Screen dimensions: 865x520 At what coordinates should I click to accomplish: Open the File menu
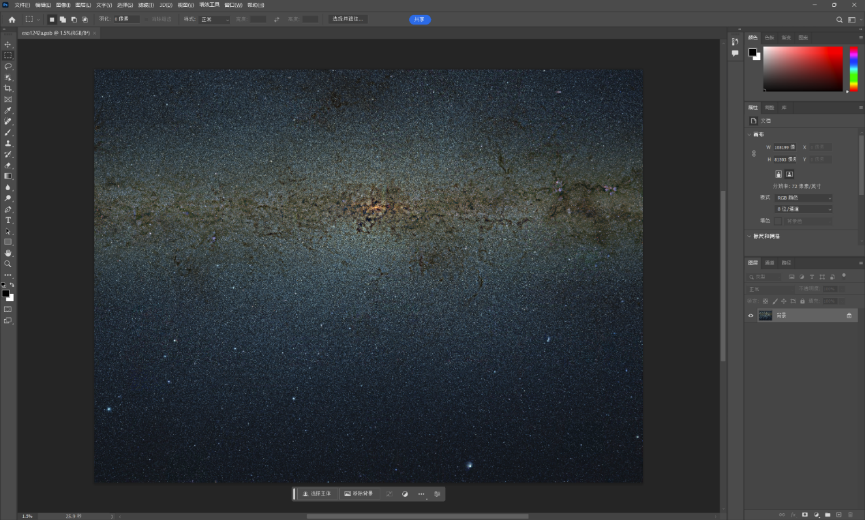coord(22,5)
